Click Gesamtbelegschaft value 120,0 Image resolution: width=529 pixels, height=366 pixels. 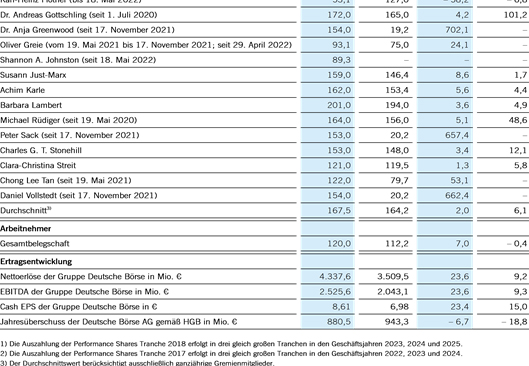click(x=339, y=244)
